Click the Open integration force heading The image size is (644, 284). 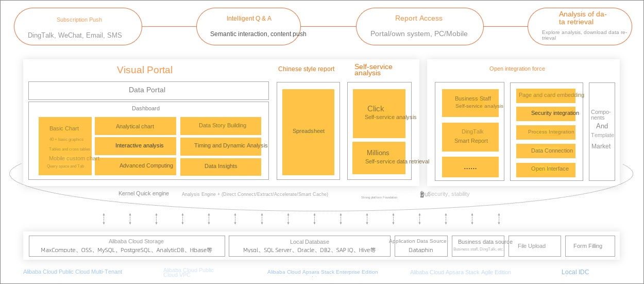517,69
